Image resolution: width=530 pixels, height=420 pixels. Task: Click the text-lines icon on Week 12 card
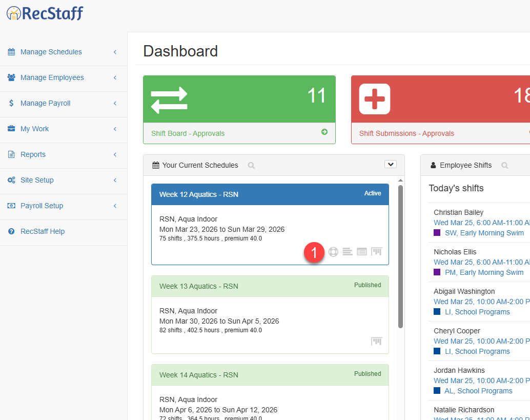pos(348,252)
